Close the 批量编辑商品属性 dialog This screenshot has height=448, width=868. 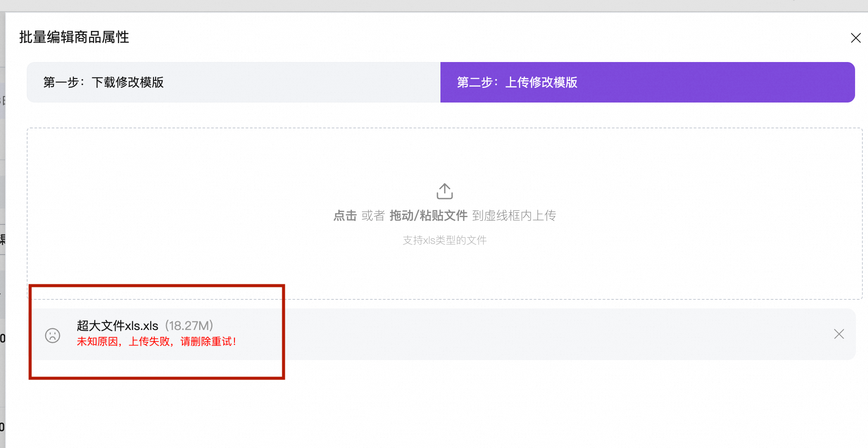tap(856, 38)
